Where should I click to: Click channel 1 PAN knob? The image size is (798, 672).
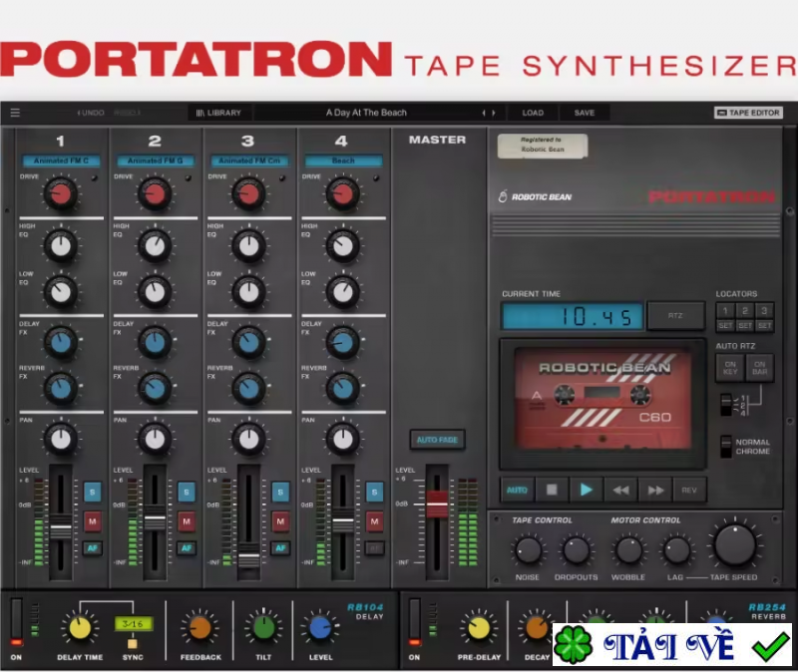click(61, 439)
